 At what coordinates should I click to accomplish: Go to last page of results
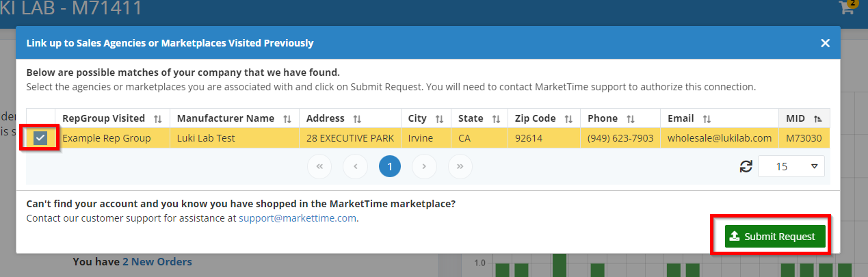tap(460, 166)
